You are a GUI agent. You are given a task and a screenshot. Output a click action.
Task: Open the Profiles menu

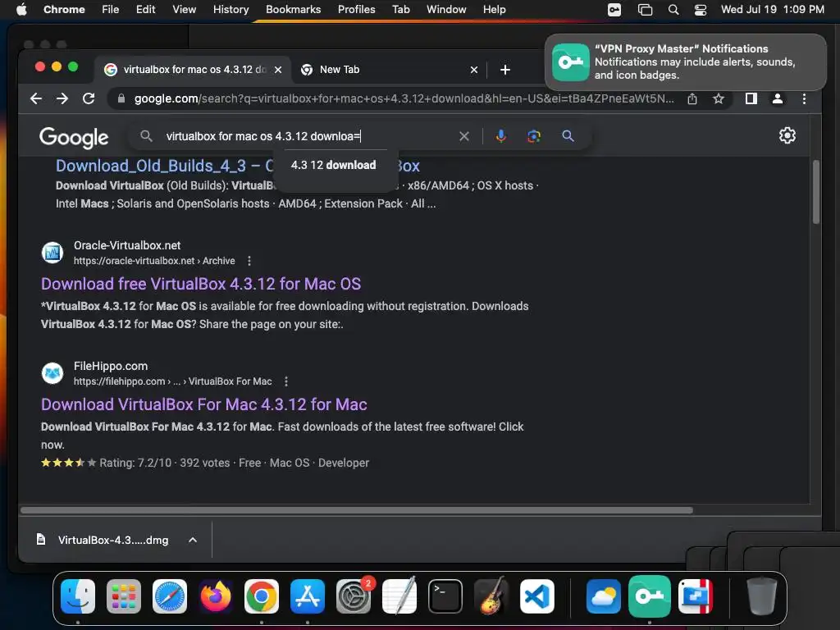coord(356,10)
